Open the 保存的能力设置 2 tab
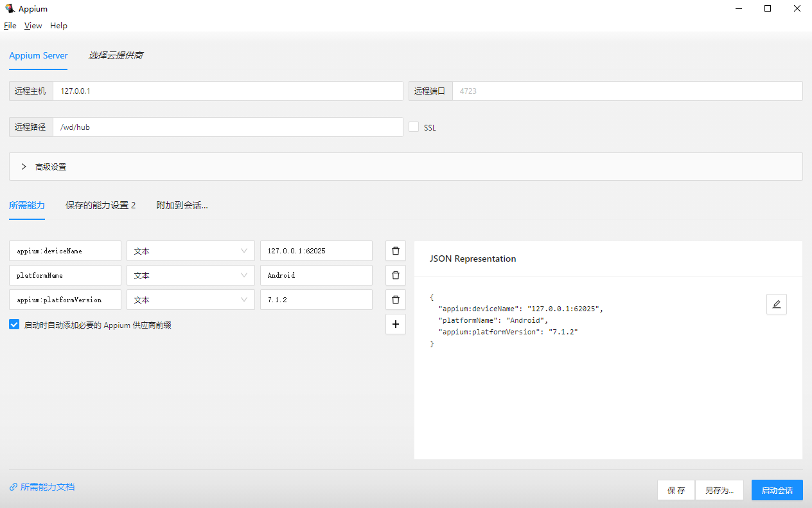The image size is (812, 508). pyautogui.click(x=100, y=205)
